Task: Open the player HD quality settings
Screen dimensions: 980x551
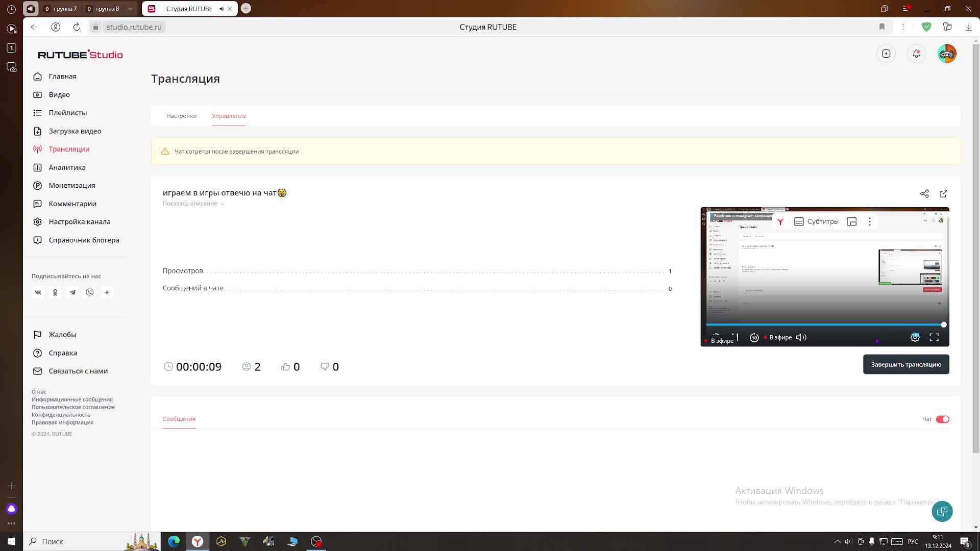Action: [915, 337]
